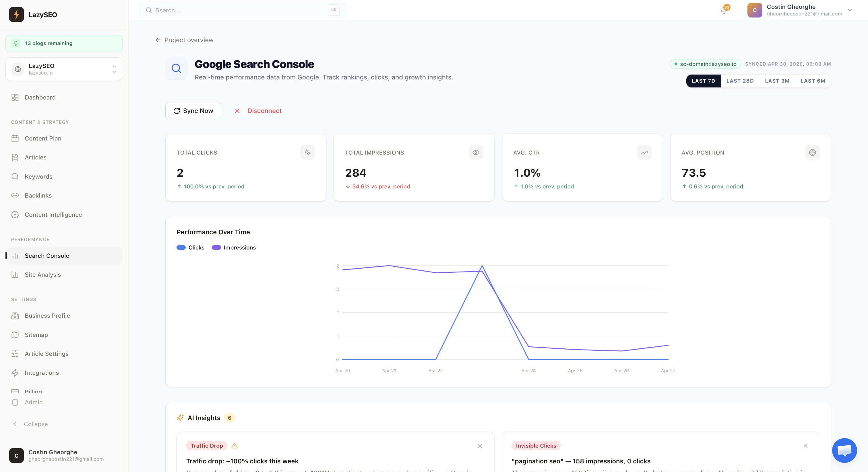Open Content Intelligence page
This screenshot has height=472, width=868.
(x=64, y=214)
